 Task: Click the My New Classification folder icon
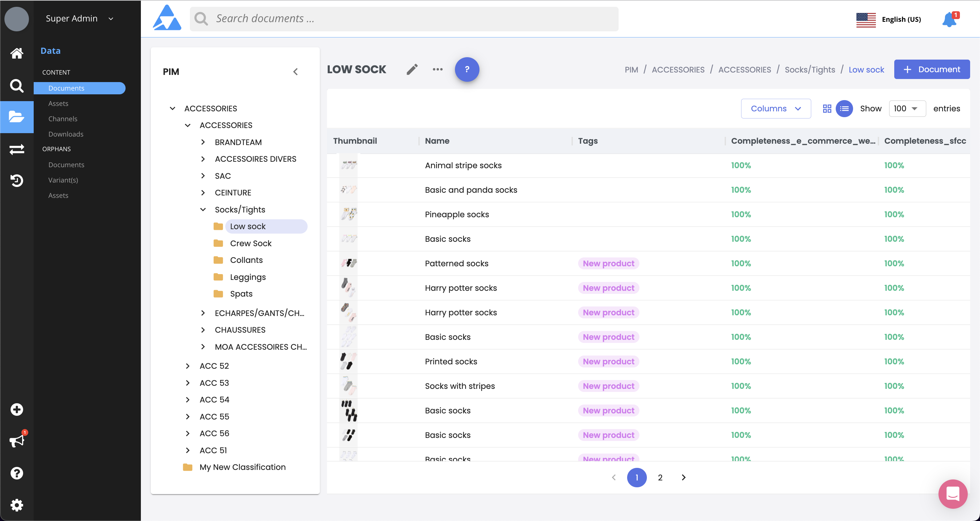[187, 467]
